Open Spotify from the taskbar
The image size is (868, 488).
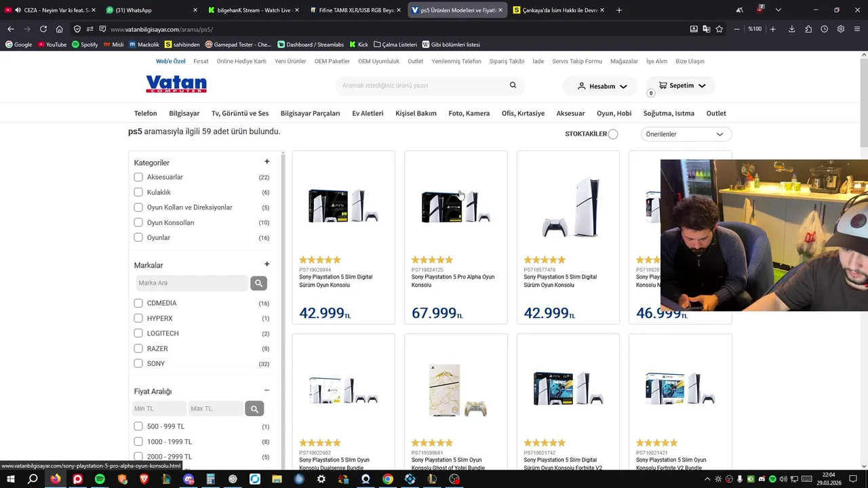[100, 479]
